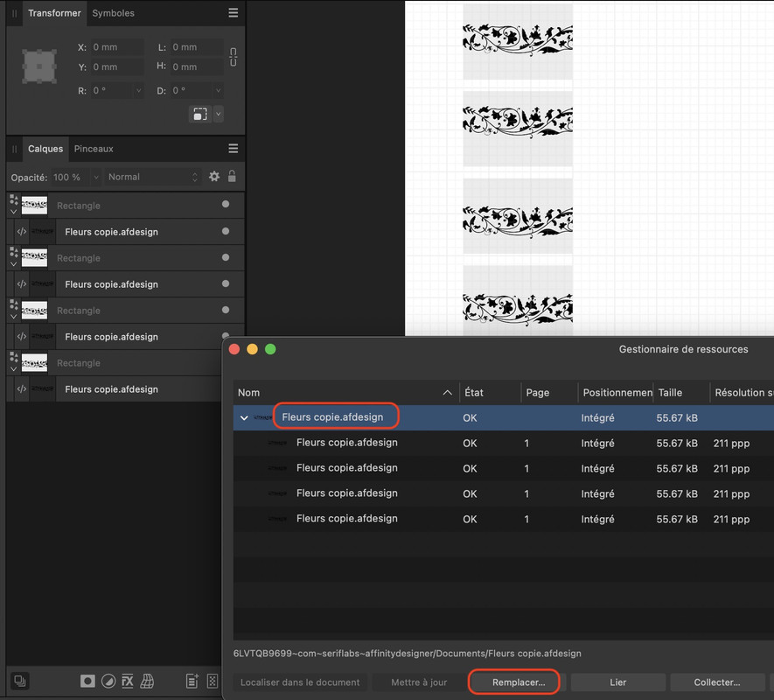Select thumbnail of the topmost Rectangle layer
This screenshot has width=774, height=700.
click(x=35, y=205)
